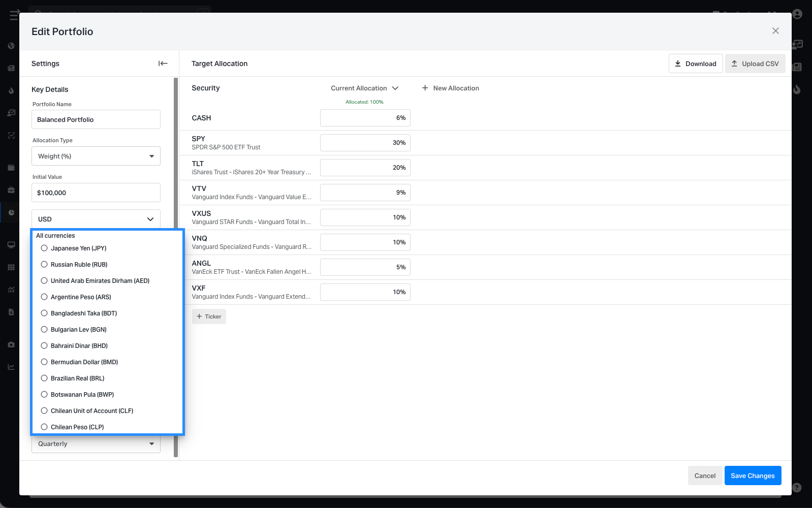
Task: Add a New Allocation column
Action: (x=450, y=88)
